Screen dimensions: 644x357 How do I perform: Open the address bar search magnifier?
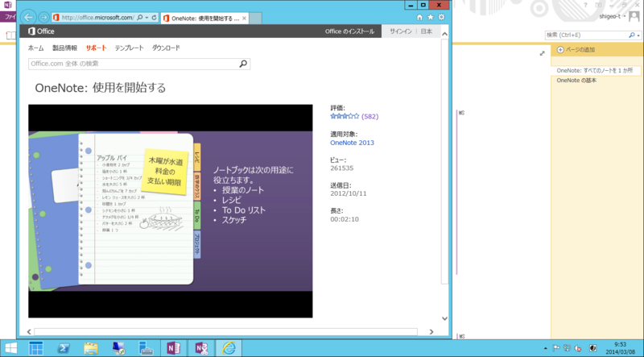coord(139,18)
